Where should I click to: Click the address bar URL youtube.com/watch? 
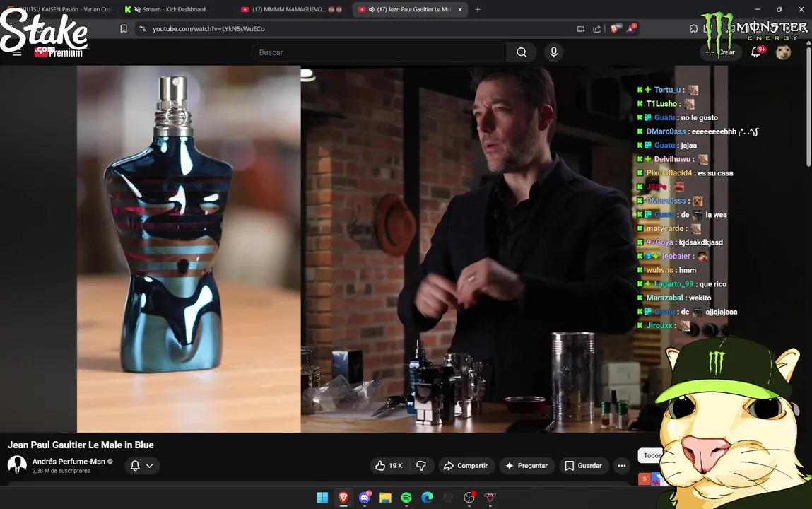[x=208, y=29]
